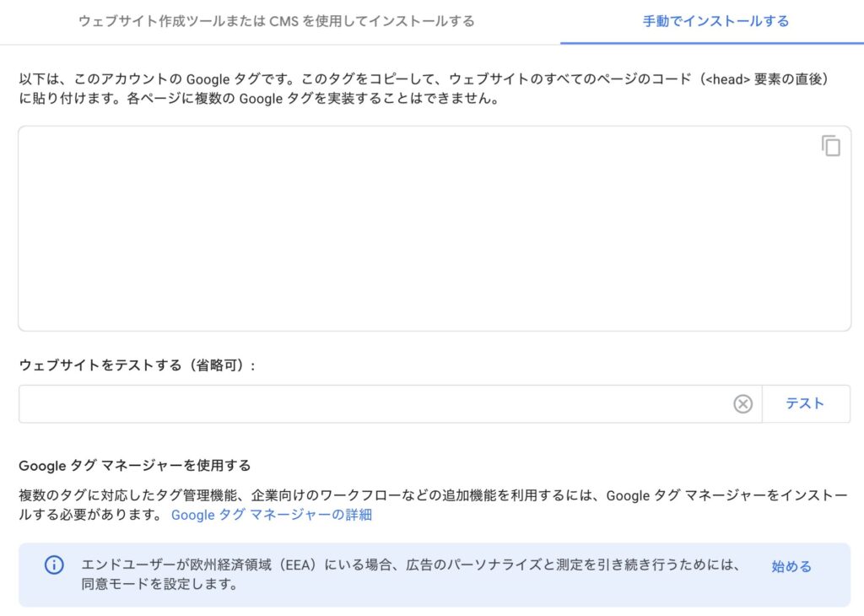Click the 以下は、このアカウントの Google タグです instruction paragraph

point(424,89)
